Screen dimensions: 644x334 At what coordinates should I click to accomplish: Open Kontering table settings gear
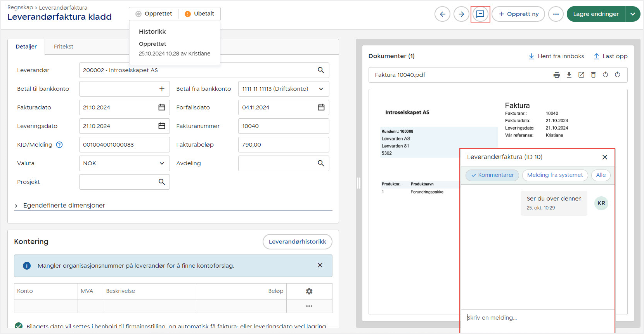pyautogui.click(x=309, y=291)
